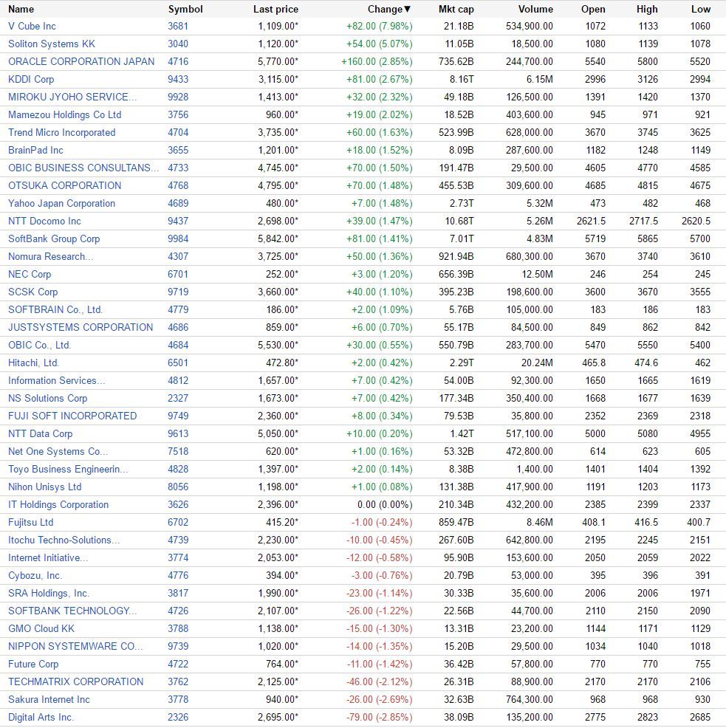Open the SRA Holdings, Inc. link
The height and width of the screenshot is (728, 726).
tap(49, 593)
